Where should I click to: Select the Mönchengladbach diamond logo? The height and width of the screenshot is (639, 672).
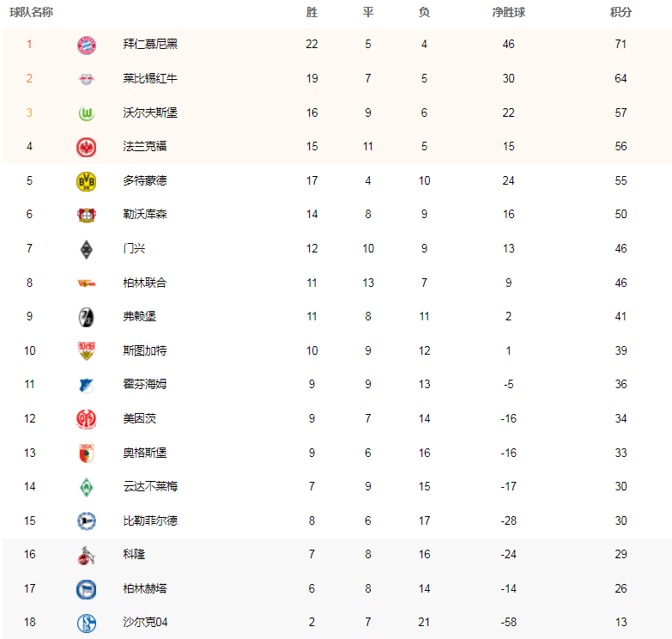pyautogui.click(x=86, y=250)
